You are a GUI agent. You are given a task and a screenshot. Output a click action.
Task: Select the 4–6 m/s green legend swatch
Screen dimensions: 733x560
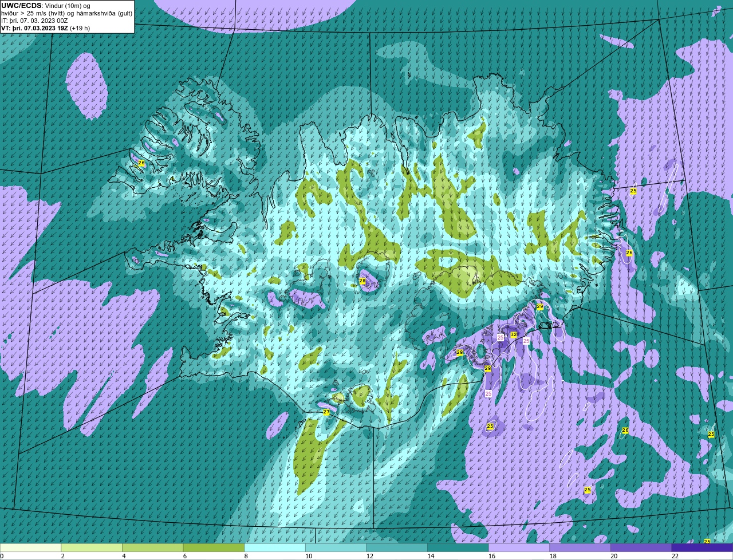[x=153, y=547]
